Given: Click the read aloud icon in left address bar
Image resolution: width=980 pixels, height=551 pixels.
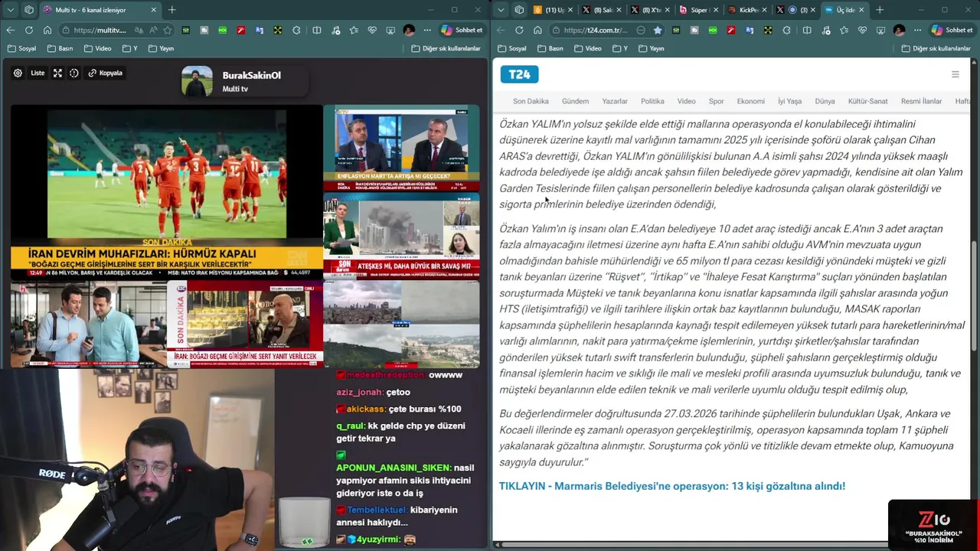Looking at the screenshot, I should (153, 30).
